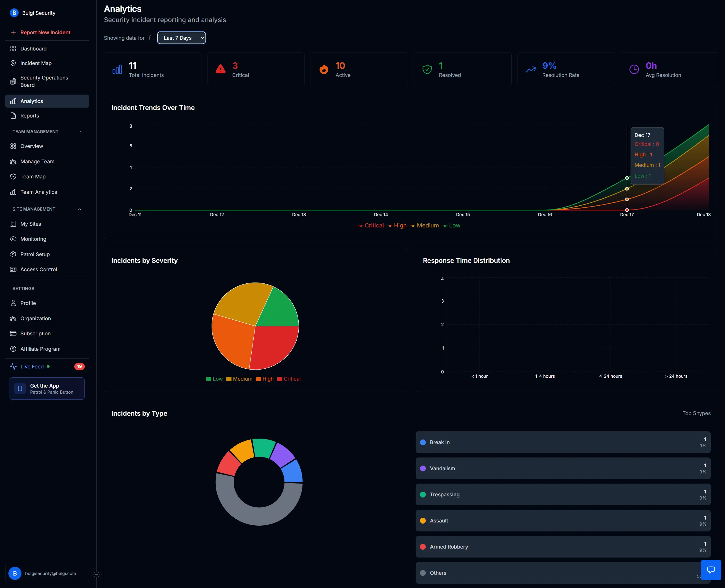
Task: Select the Patrol Setup gear icon
Action: (13, 254)
